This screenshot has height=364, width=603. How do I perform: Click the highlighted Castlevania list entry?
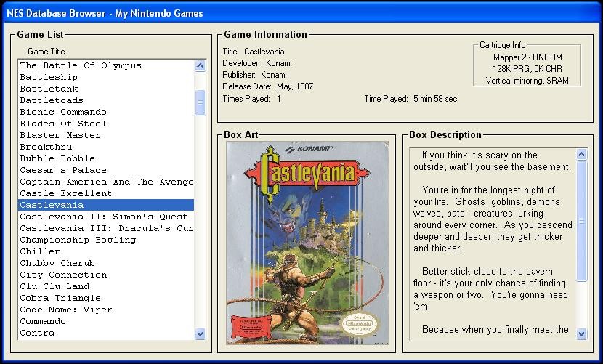pos(106,205)
